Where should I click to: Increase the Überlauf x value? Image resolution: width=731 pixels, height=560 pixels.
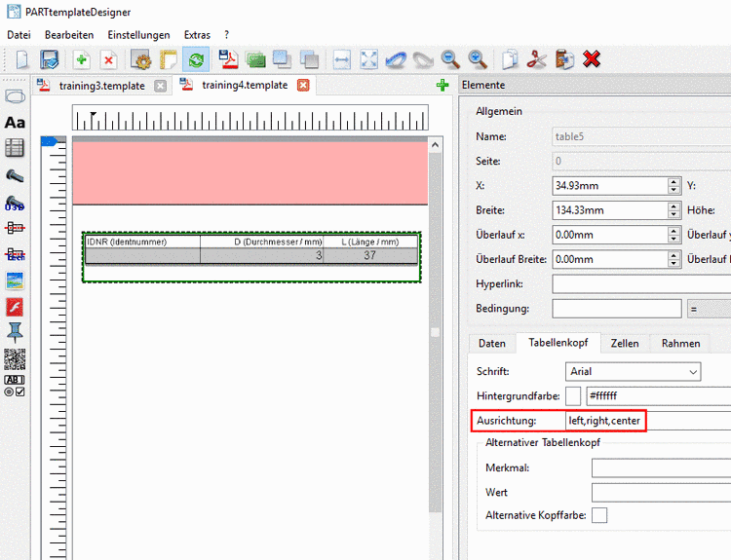(673, 231)
